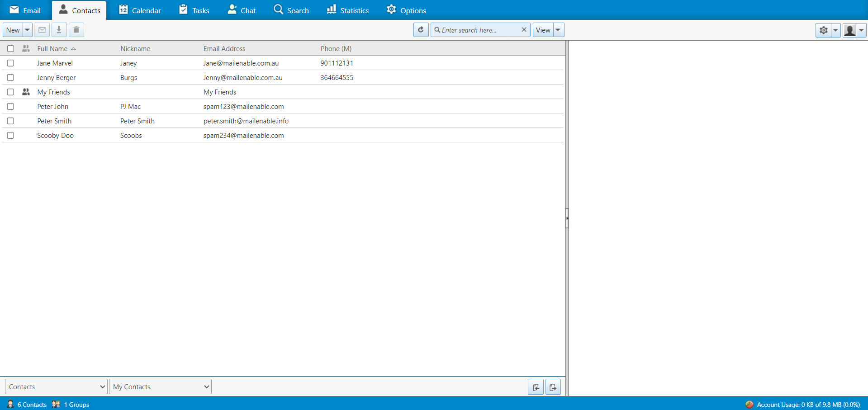The width and height of the screenshot is (868, 410).
Task: Click the export contacts icon
Action: pos(553,387)
